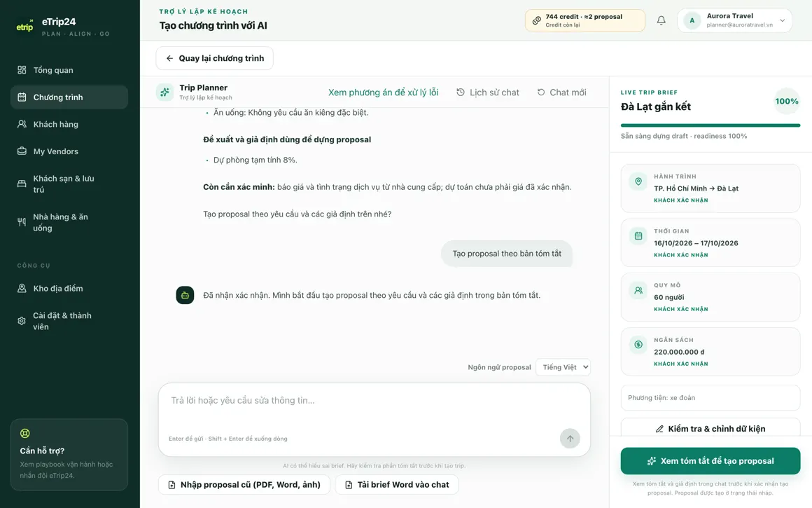Screen dimensions: 812x508
Task: Click the 744 credit balance badge
Action: pyautogui.click(x=585, y=21)
